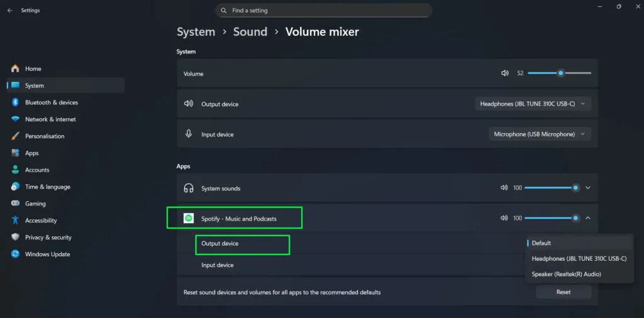Choose Headphones (JBL TUNE 310C USB-C) in popup list
The image size is (644, 318).
[579, 258]
